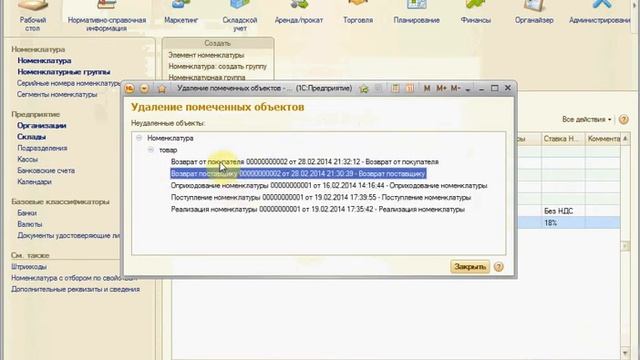Select Возврат поставщику 0000000002 row
640x360 pixels.
click(x=298, y=173)
